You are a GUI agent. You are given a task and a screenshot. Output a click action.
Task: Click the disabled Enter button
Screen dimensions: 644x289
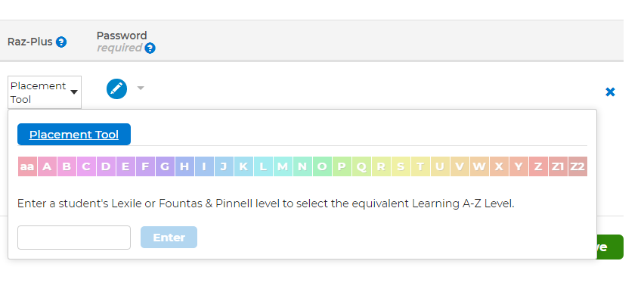[169, 238]
